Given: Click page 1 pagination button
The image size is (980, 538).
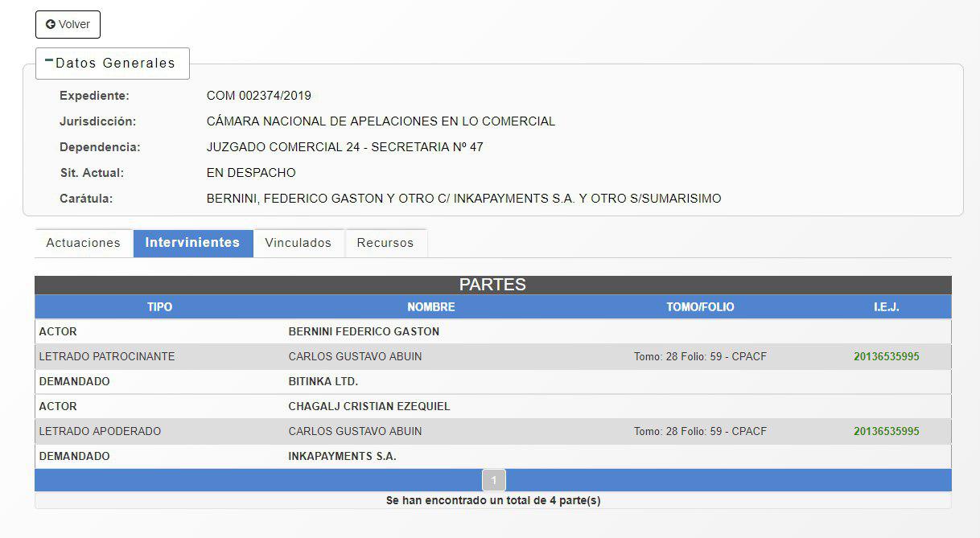Looking at the screenshot, I should [494, 480].
